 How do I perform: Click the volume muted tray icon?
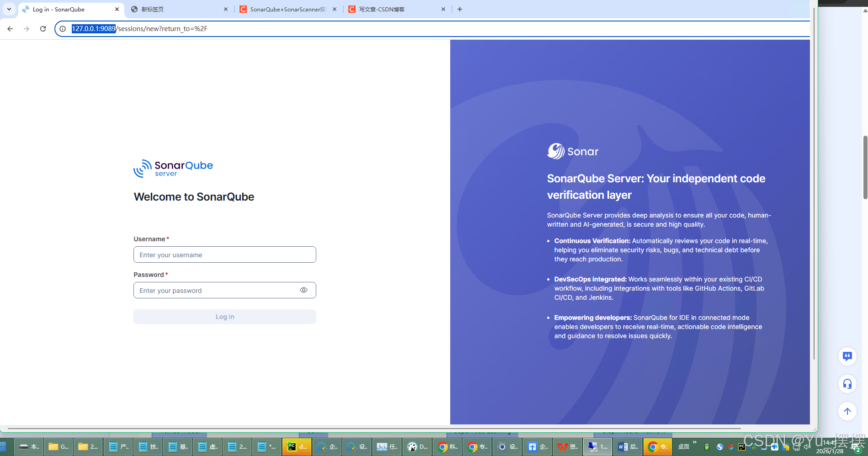point(807,447)
